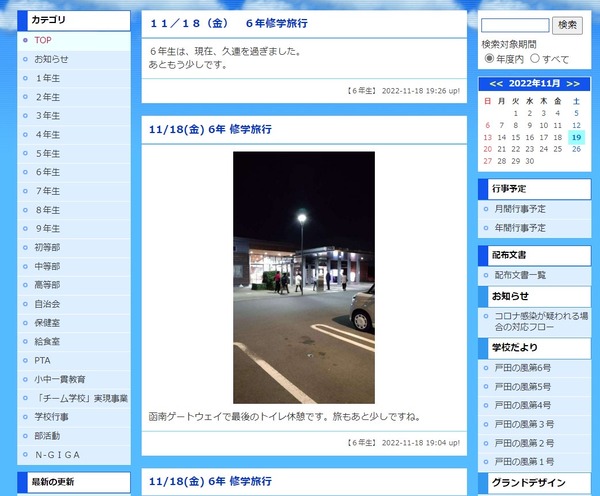Select the 8年生 category
The width and height of the screenshot is (600, 496).
pos(47,210)
